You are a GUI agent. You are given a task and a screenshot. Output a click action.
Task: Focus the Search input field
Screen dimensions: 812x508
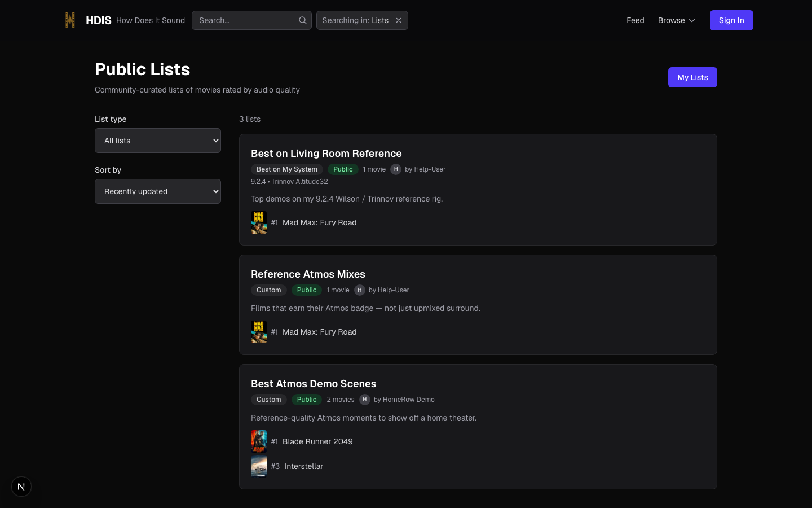[x=251, y=20]
